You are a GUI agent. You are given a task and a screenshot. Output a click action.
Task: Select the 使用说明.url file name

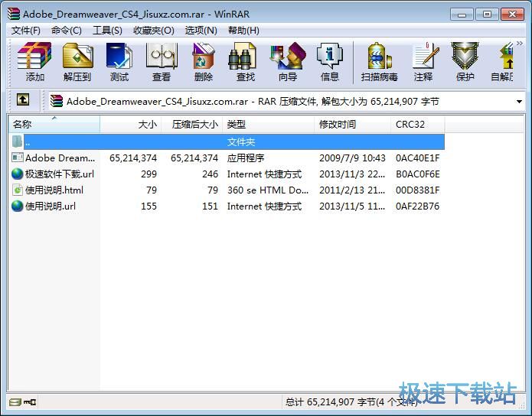[51, 206]
